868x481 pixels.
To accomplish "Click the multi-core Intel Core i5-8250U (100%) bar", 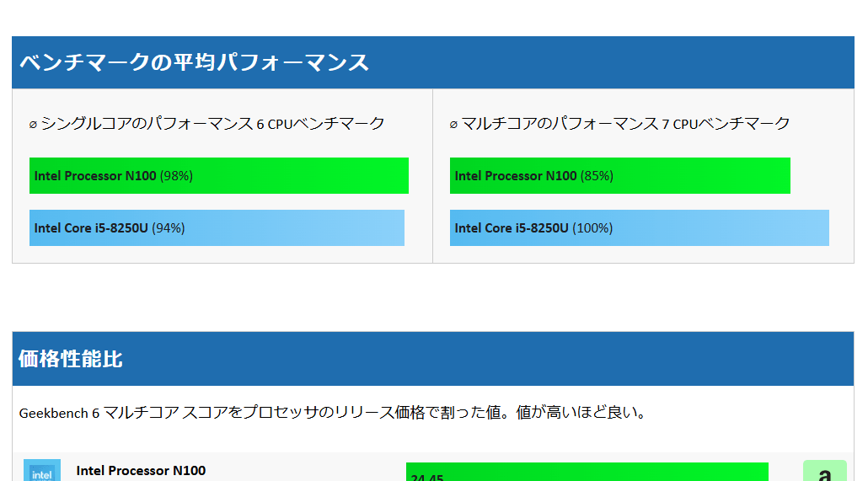I will tap(640, 227).
